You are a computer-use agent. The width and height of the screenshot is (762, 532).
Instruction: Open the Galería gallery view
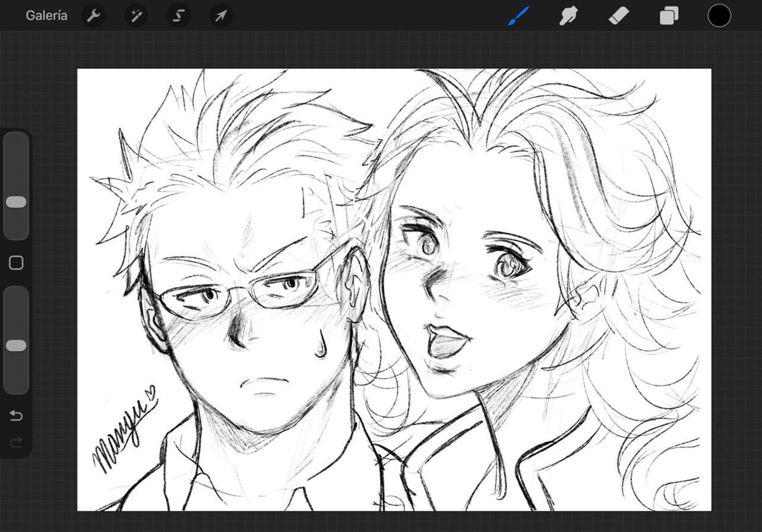click(46, 16)
